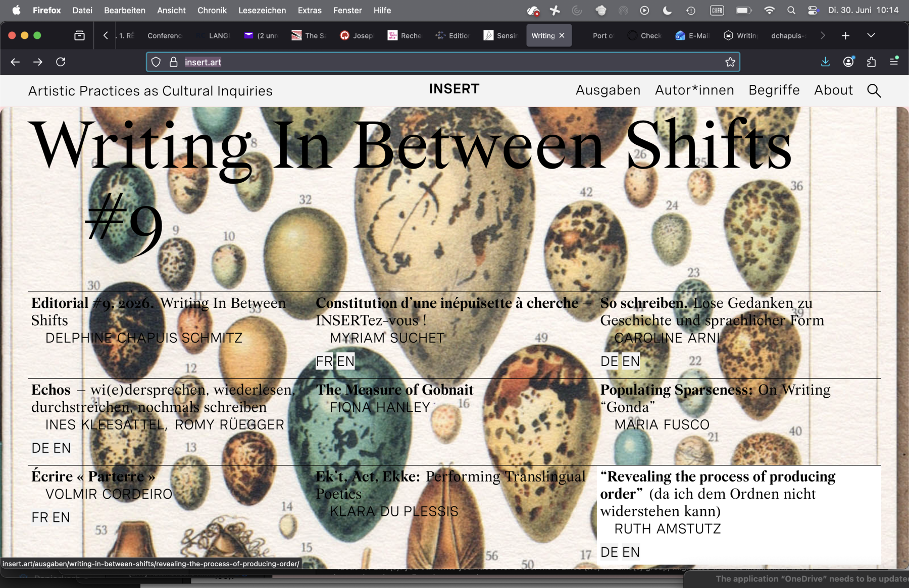The image size is (909, 588).
Task: Open the Chronik menu
Action: coord(212,10)
